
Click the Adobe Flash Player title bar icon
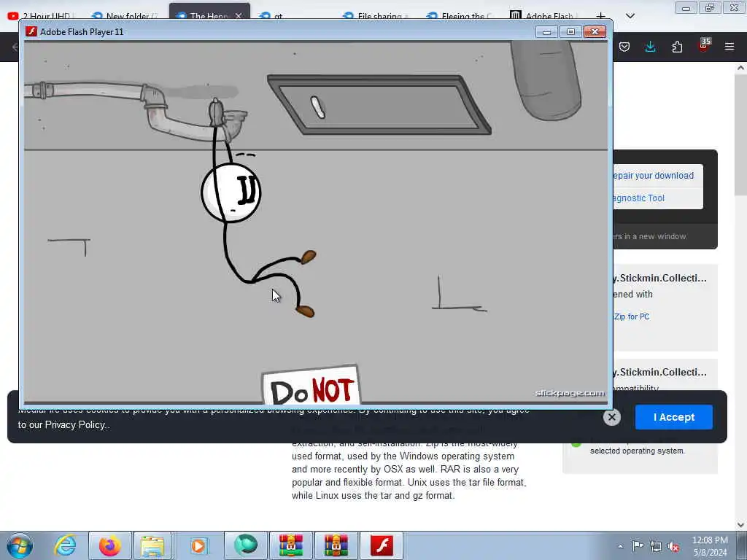click(x=31, y=31)
